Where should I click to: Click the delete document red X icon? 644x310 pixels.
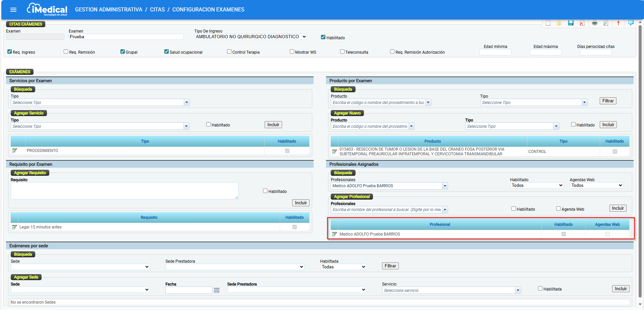pyautogui.click(x=582, y=23)
